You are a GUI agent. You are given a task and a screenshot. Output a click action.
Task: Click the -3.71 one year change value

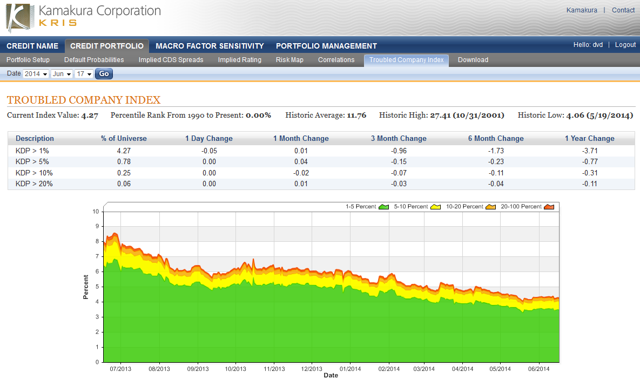pos(590,151)
